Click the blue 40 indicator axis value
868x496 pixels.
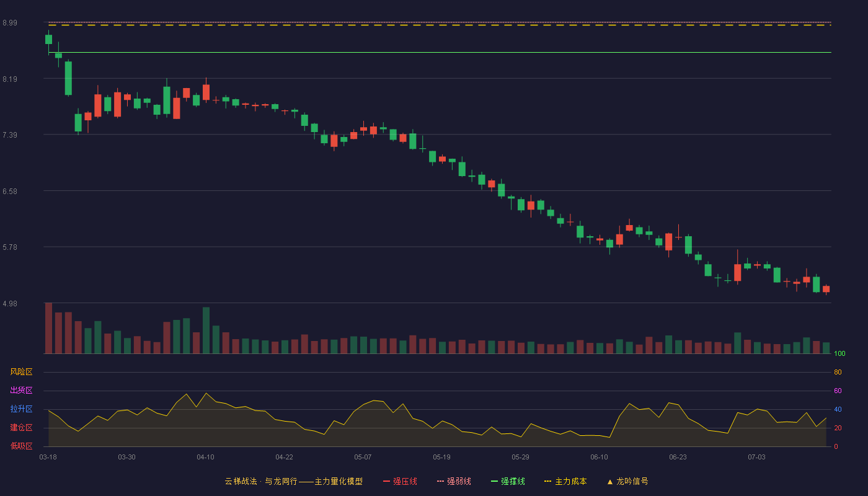(x=838, y=409)
